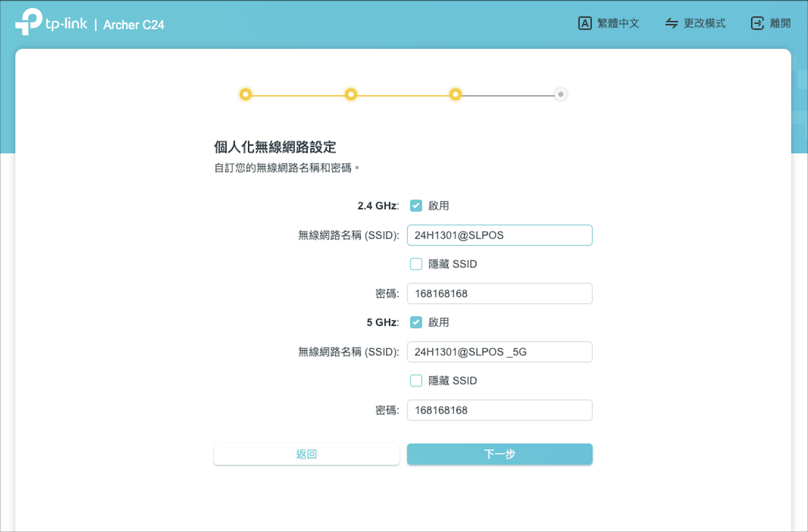Click the second step progress marker
808x532 pixels.
pos(351,94)
